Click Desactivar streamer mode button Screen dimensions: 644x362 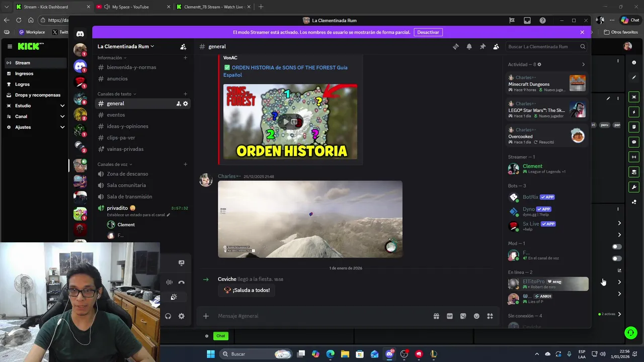click(428, 32)
